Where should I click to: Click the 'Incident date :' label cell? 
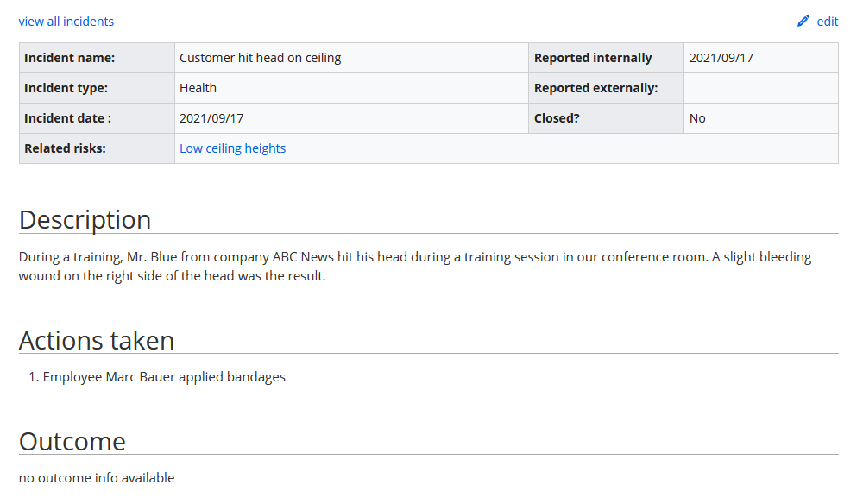(x=97, y=118)
